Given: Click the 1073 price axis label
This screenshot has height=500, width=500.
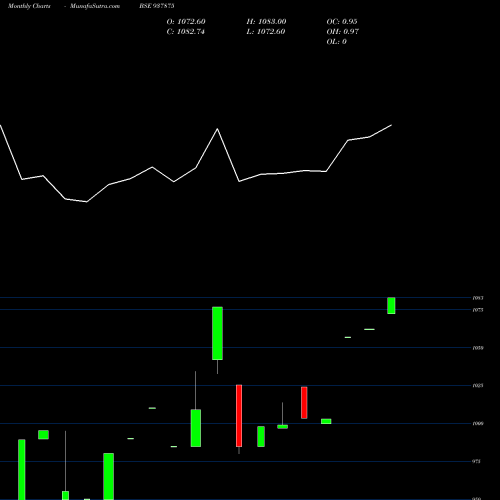Looking at the screenshot, I should click(478, 310).
